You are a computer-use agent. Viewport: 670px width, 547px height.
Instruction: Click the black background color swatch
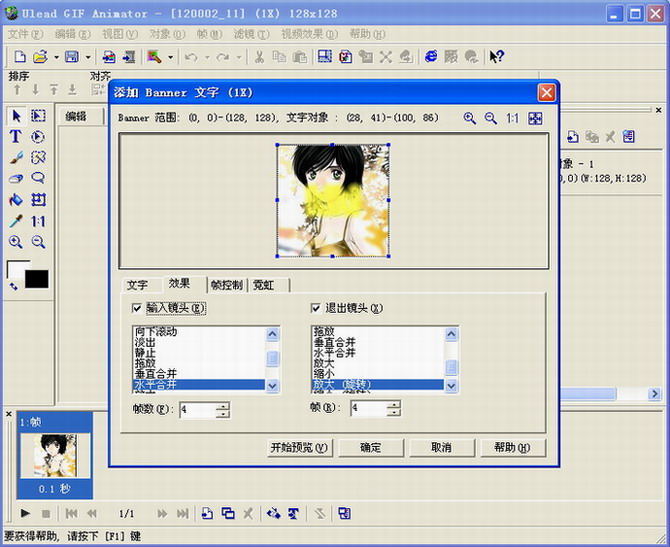coord(37,279)
